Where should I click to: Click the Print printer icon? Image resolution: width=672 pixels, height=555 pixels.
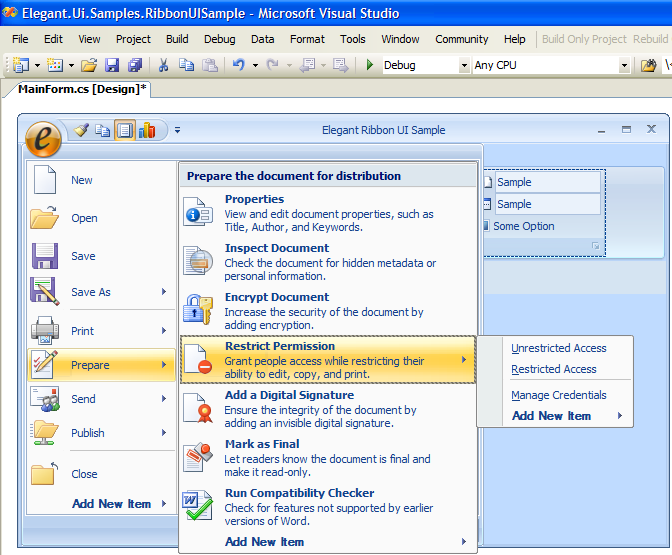(45, 330)
